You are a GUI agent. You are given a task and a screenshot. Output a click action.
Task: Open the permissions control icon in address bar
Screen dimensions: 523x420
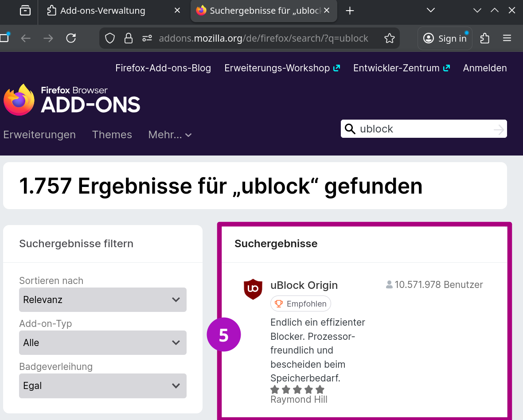[147, 38]
